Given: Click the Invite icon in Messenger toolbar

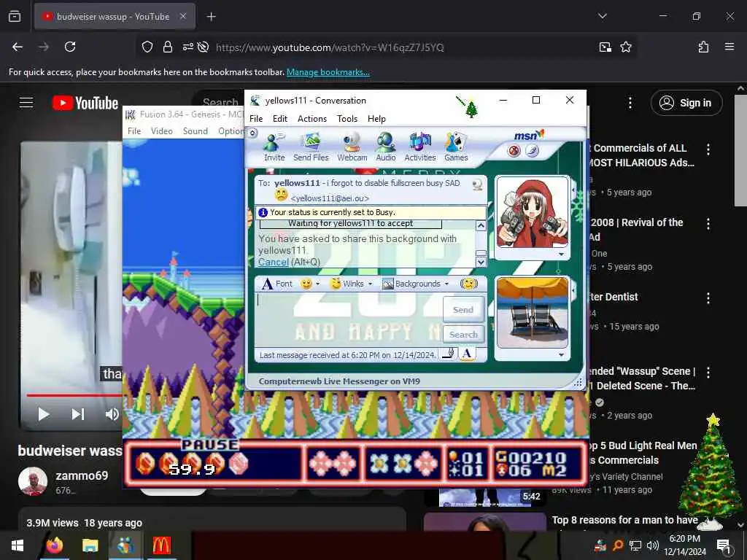Looking at the screenshot, I should tap(274, 147).
